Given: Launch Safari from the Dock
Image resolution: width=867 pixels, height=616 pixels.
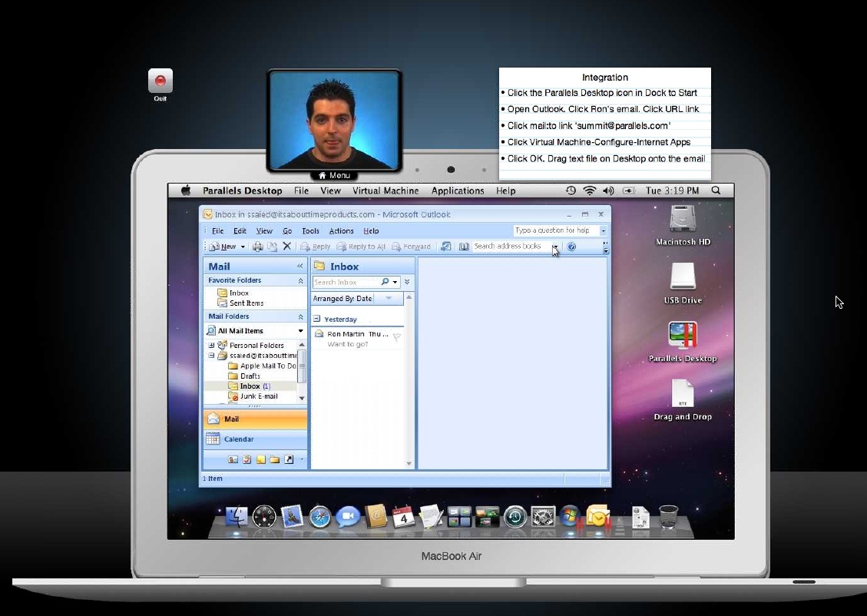Looking at the screenshot, I should coord(319,517).
